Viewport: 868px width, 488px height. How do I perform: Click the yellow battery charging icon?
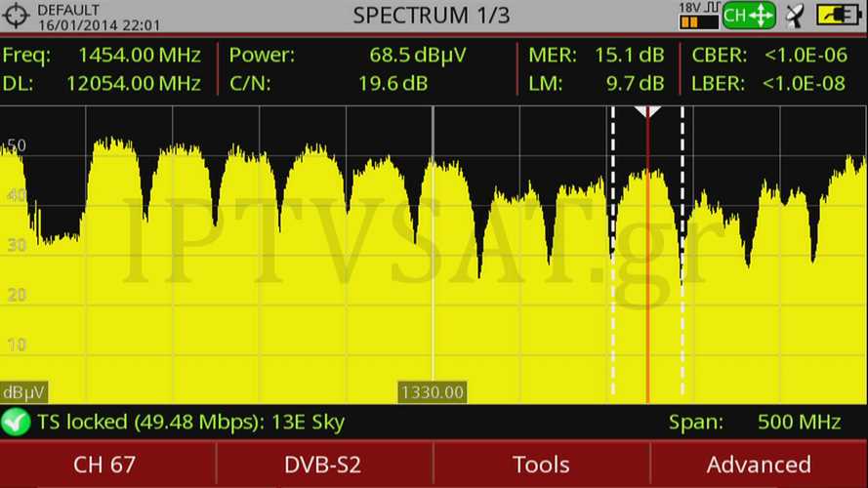839,16
